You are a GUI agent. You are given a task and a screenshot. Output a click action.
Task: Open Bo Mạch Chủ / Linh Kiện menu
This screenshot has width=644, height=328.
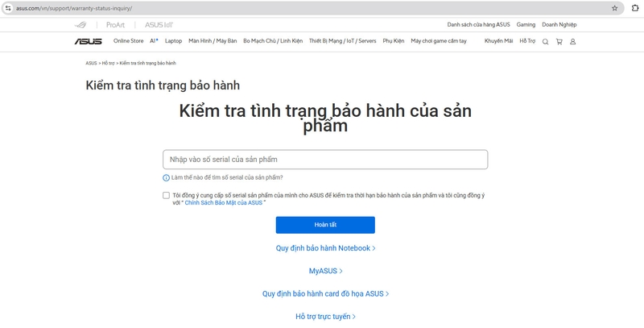273,41
